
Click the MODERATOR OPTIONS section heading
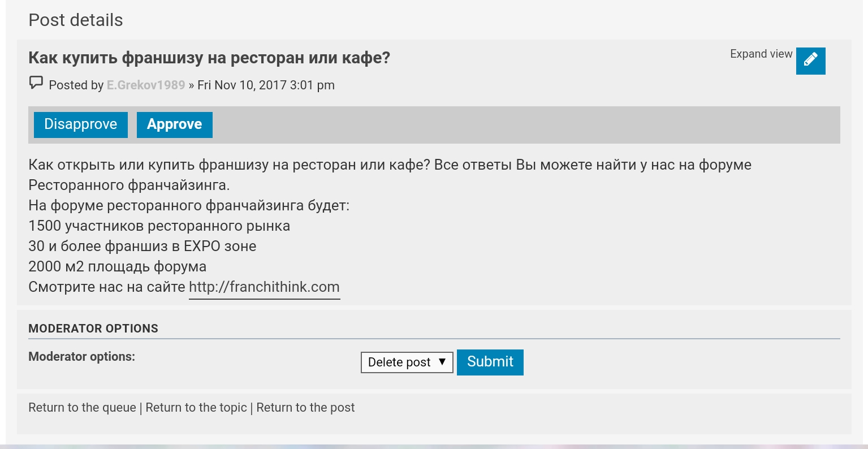(93, 329)
